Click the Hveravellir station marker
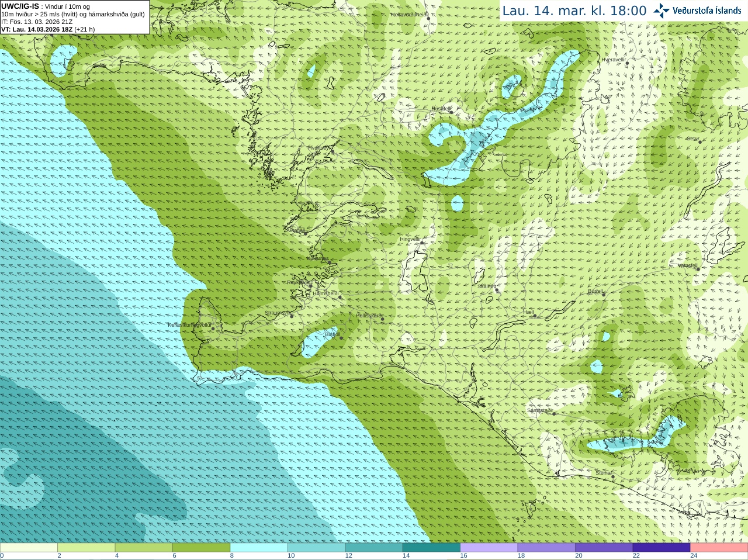The width and height of the screenshot is (748, 560). click(x=627, y=63)
